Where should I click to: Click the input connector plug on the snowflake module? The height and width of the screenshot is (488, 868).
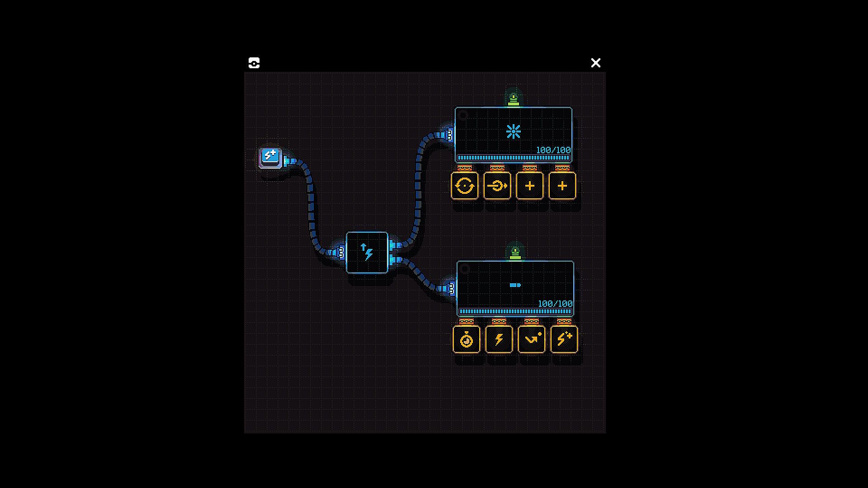coord(448,135)
